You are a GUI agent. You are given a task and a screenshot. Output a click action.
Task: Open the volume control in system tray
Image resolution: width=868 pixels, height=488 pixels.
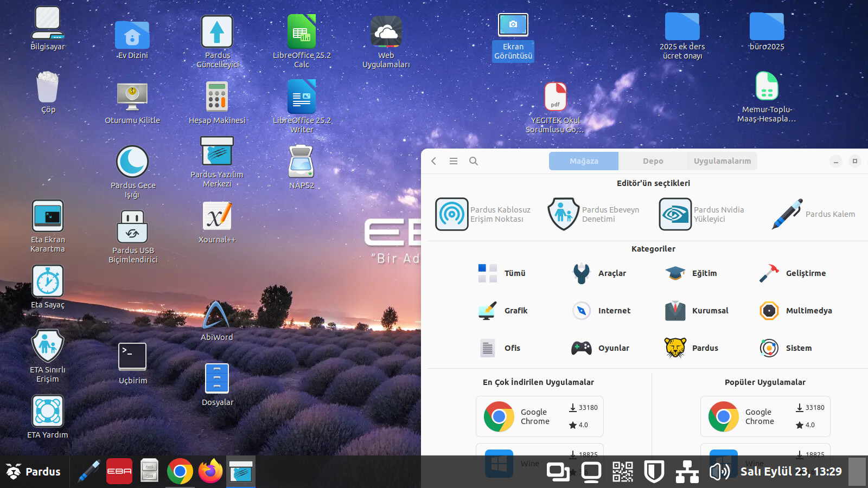coord(719,472)
